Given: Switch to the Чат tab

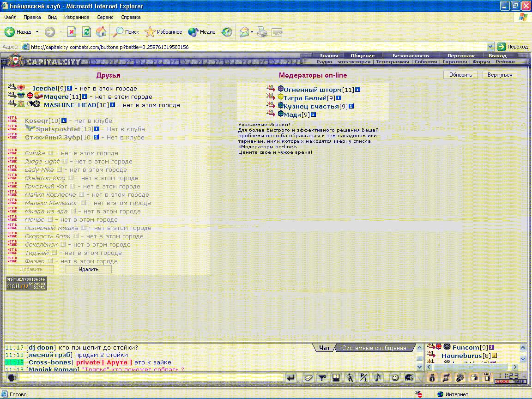Looking at the screenshot, I should click(324, 348).
